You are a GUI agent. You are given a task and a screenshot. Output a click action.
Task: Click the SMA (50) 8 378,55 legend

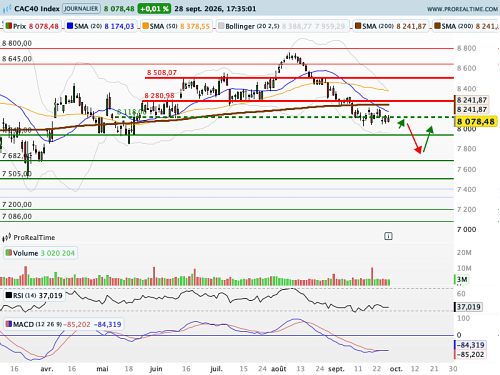click(176, 26)
